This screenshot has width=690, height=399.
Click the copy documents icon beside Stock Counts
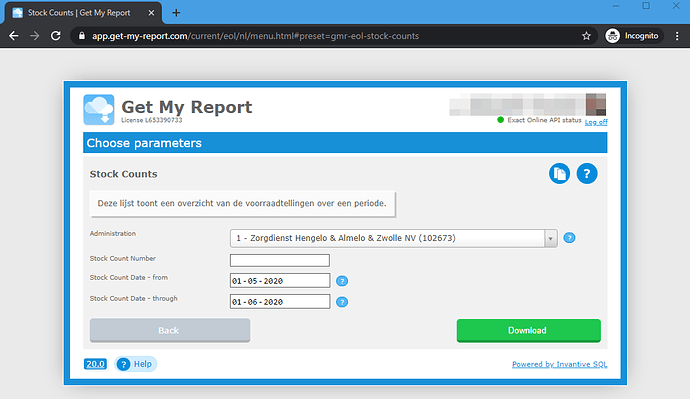pos(559,174)
